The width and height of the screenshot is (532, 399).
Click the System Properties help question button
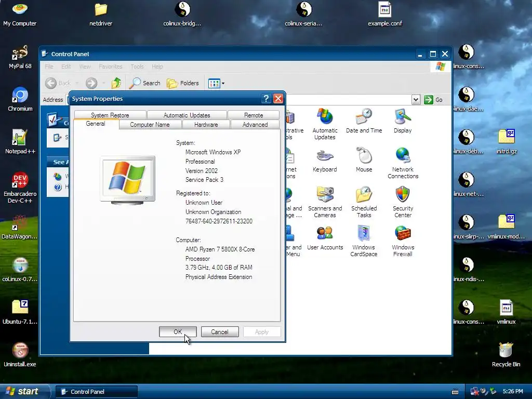(267, 99)
